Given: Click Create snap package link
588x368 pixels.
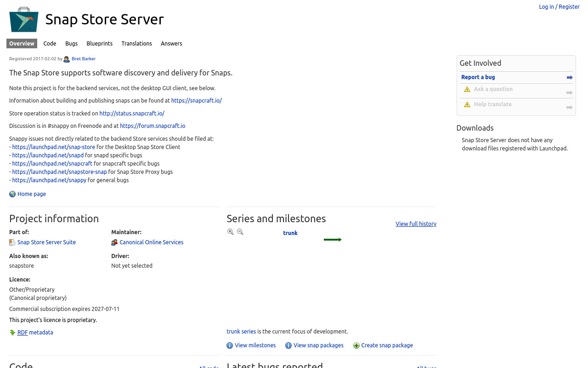Looking at the screenshot, I should [387, 345].
